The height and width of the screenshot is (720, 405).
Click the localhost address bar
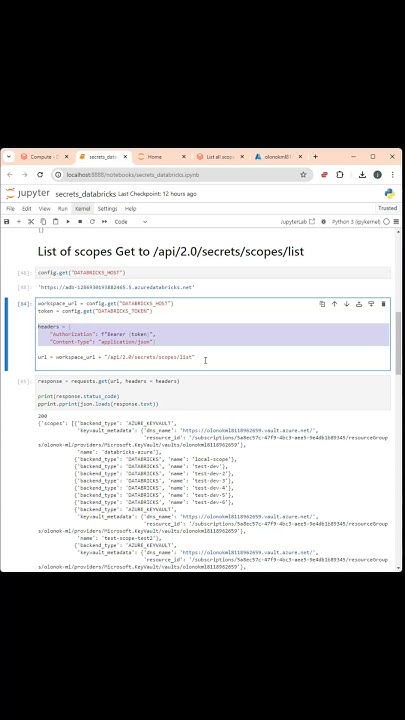(x=182, y=175)
